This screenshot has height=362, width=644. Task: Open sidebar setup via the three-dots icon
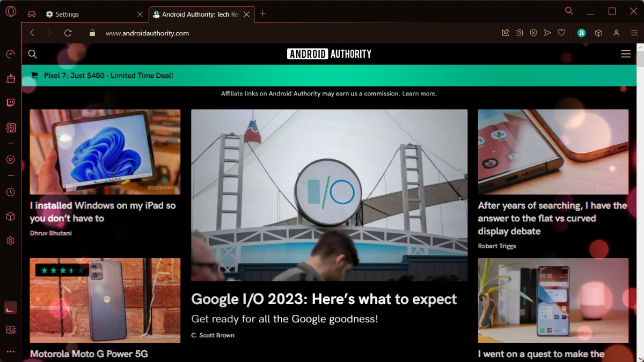click(11, 351)
